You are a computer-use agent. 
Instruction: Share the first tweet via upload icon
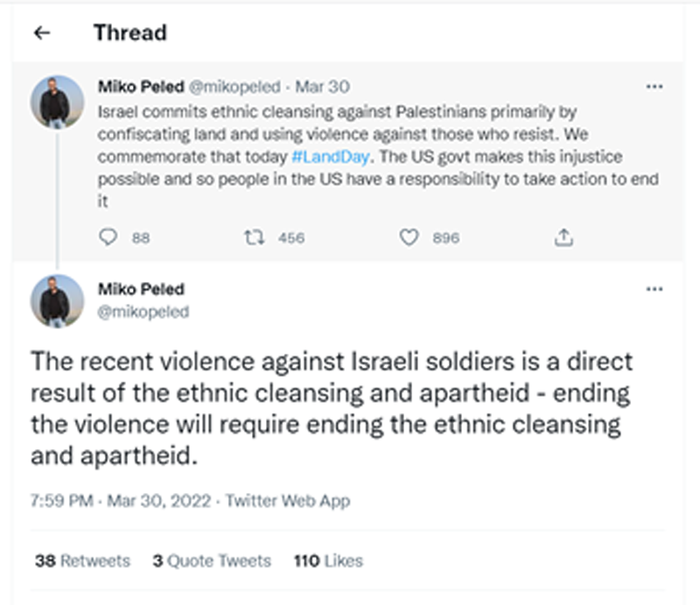(564, 237)
